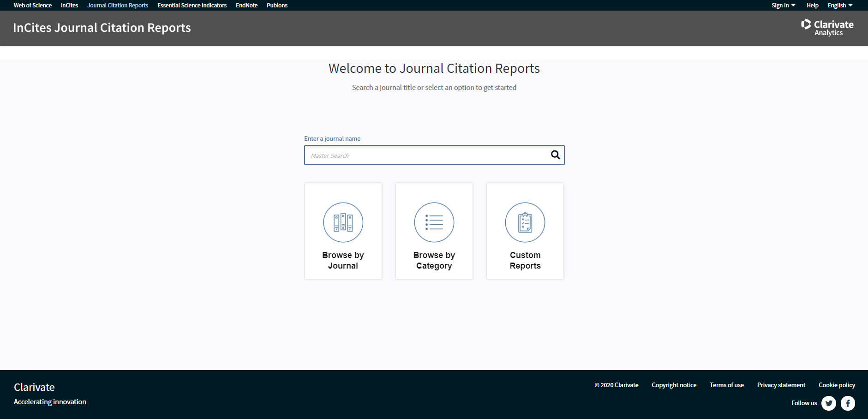Image resolution: width=868 pixels, height=419 pixels.
Task: Expand the Sign In dropdown
Action: pos(781,5)
